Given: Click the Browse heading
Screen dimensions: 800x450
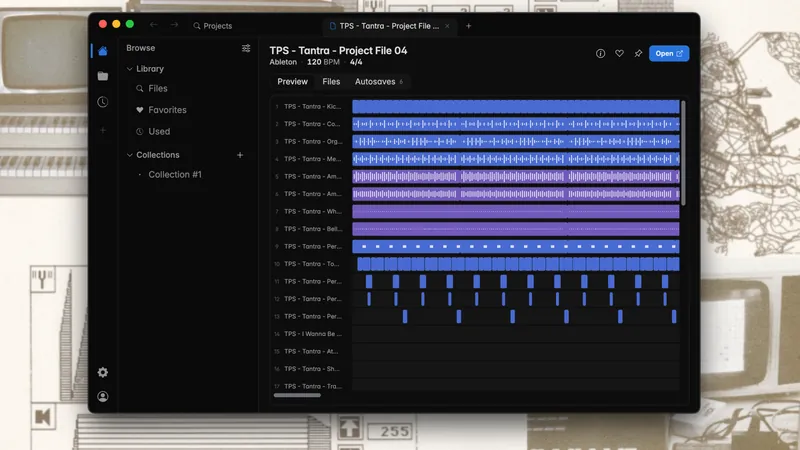Looking at the screenshot, I should pyautogui.click(x=141, y=48).
